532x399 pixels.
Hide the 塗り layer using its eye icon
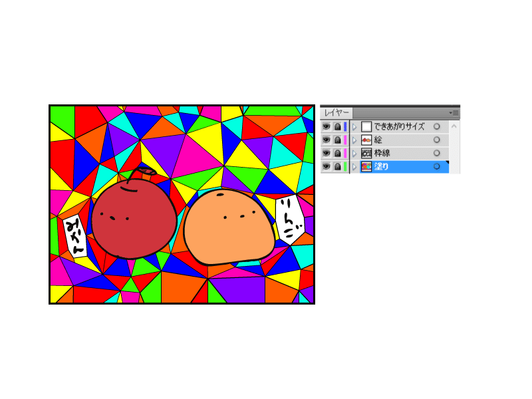click(326, 166)
